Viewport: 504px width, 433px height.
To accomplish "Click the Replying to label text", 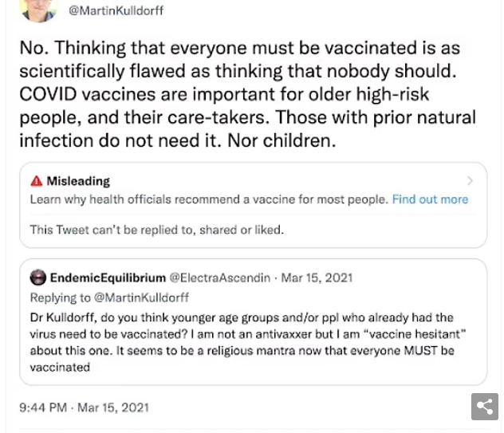I will point(61,297).
